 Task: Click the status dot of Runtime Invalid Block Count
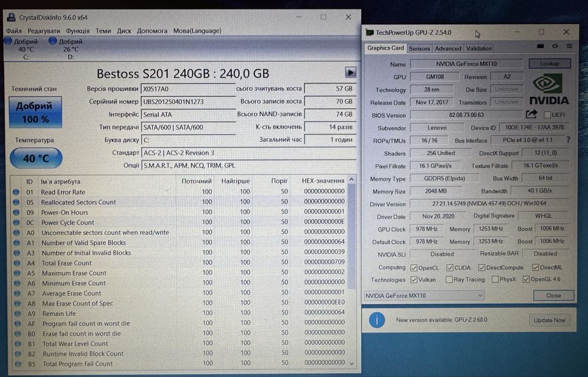coord(18,353)
